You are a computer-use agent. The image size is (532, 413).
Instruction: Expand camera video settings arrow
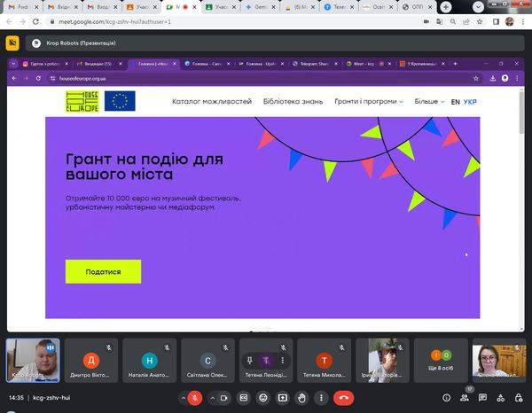pos(211,398)
